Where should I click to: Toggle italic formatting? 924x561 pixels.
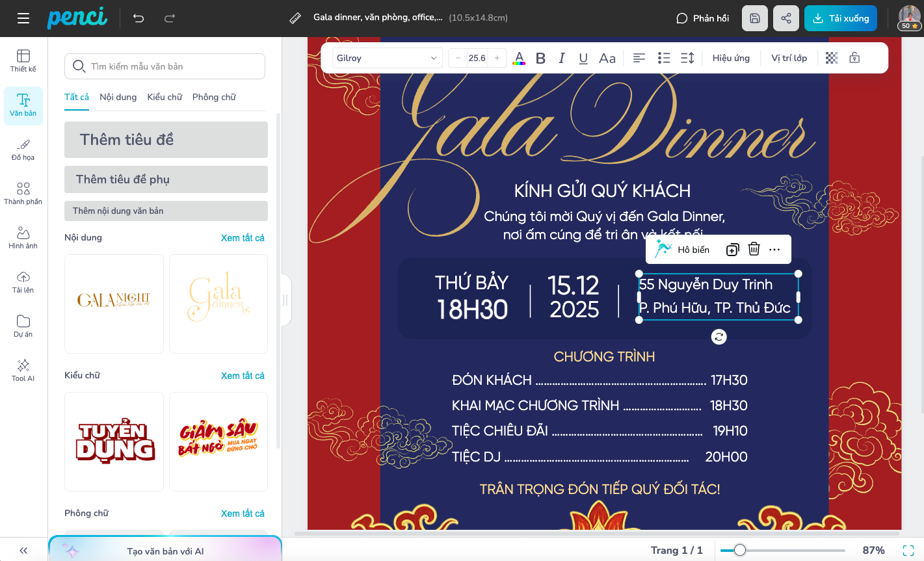[562, 58]
